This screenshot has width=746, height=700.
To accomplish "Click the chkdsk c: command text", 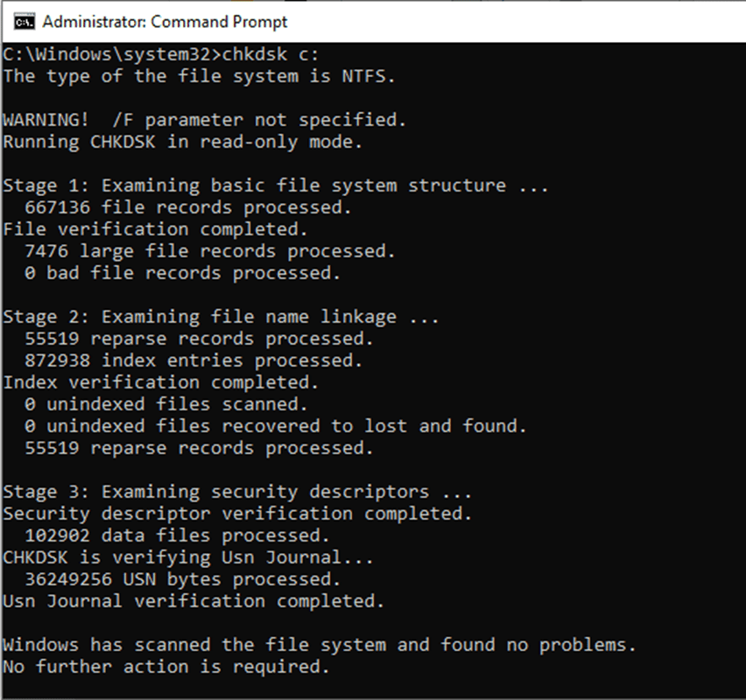I will (x=271, y=54).
